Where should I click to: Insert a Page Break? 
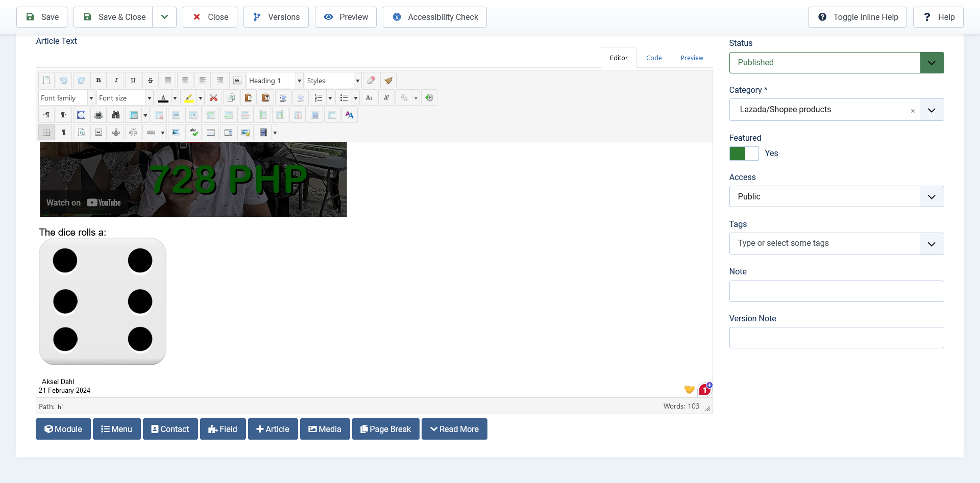tap(386, 429)
